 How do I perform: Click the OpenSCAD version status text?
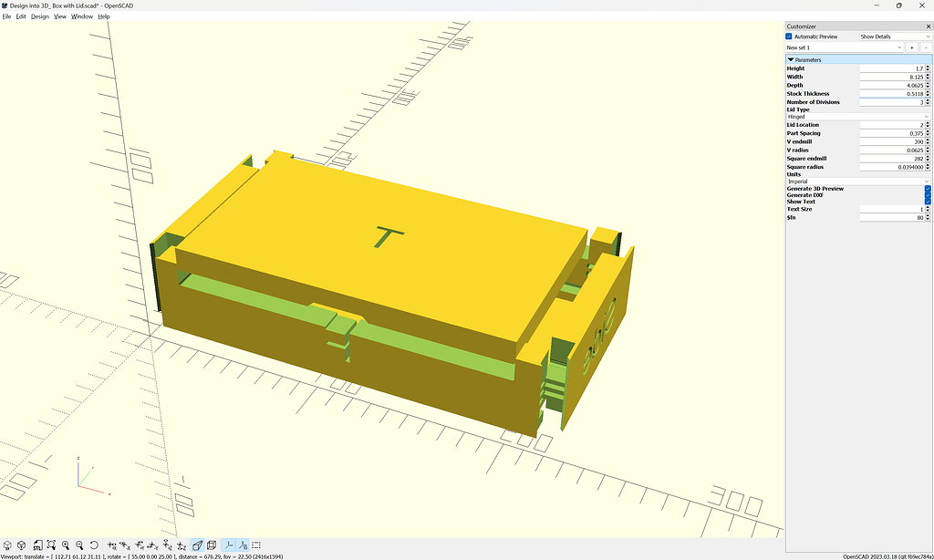[887, 556]
